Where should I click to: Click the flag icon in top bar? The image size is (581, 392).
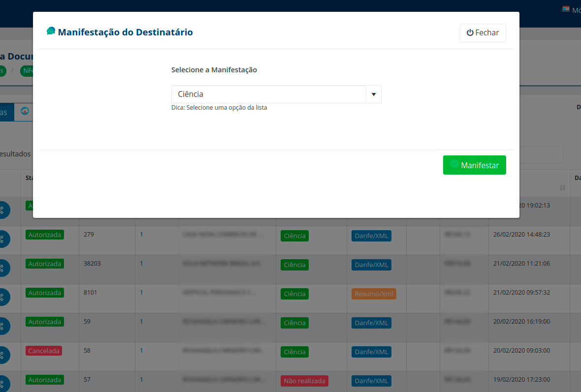[x=566, y=9]
